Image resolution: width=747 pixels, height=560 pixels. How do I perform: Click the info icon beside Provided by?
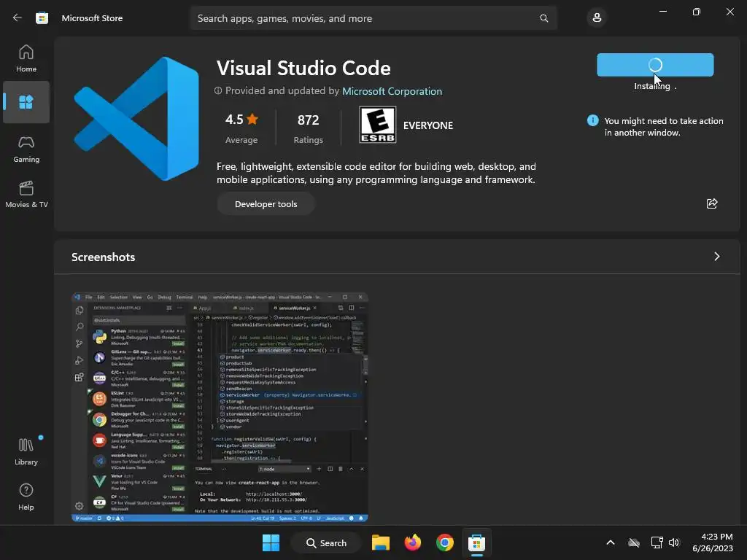218,90
